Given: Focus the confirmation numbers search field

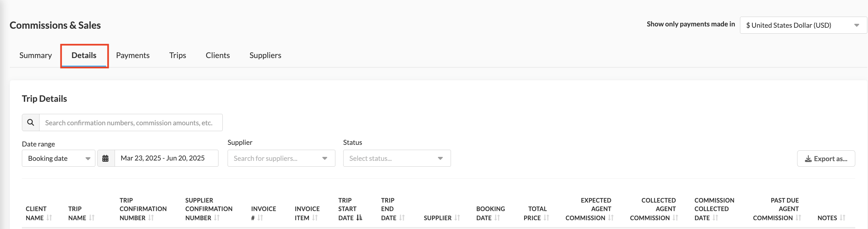Looking at the screenshot, I should pos(131,123).
